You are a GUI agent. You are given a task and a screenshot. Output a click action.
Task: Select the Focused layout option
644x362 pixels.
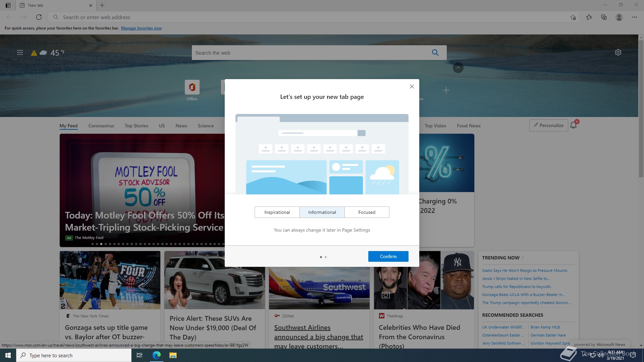pyautogui.click(x=367, y=212)
